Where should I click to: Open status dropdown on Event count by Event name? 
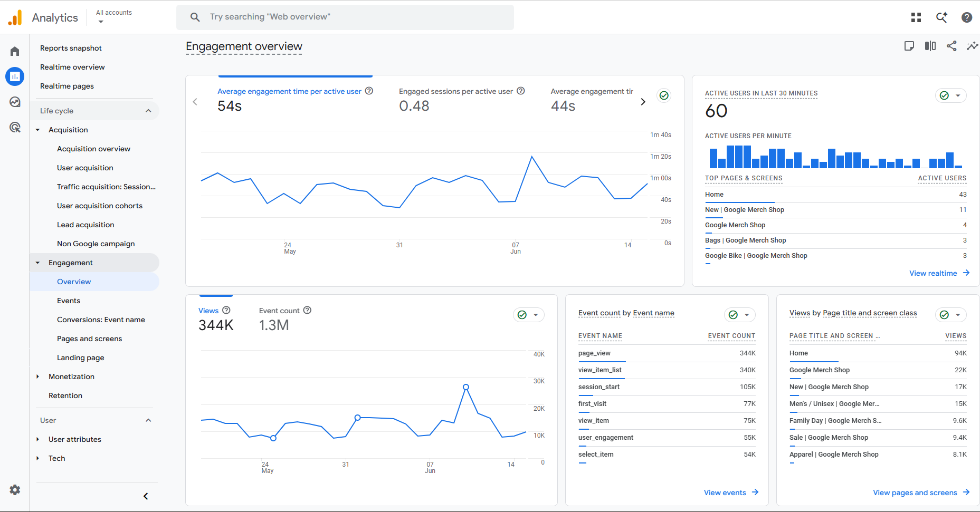coord(740,315)
